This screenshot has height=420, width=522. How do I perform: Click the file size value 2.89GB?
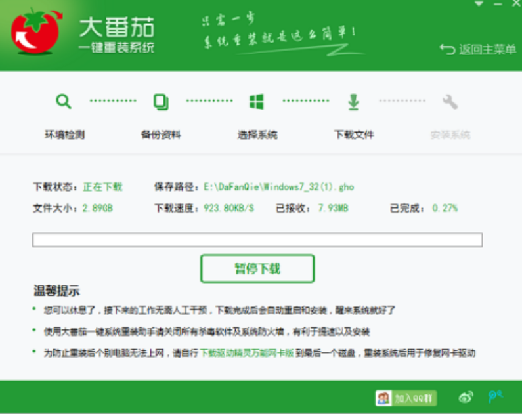coord(98,208)
